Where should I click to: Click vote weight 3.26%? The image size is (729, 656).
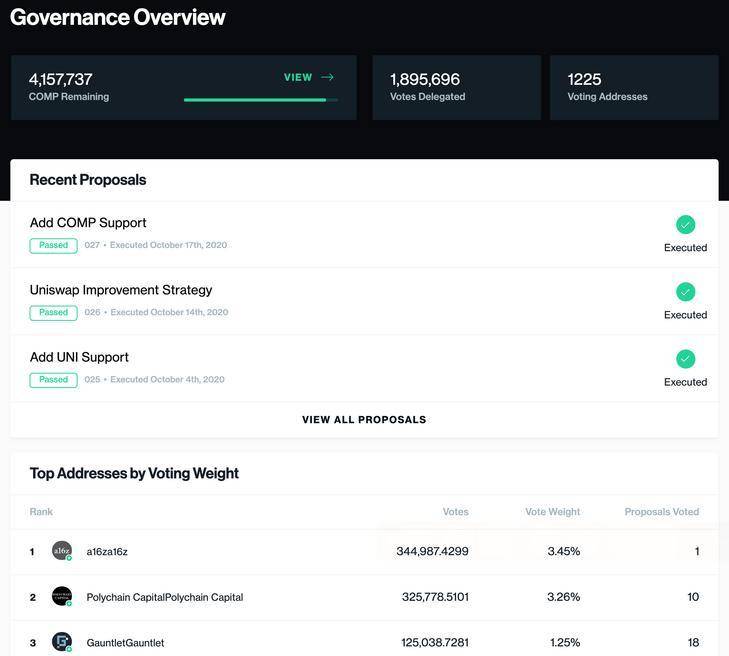point(563,597)
